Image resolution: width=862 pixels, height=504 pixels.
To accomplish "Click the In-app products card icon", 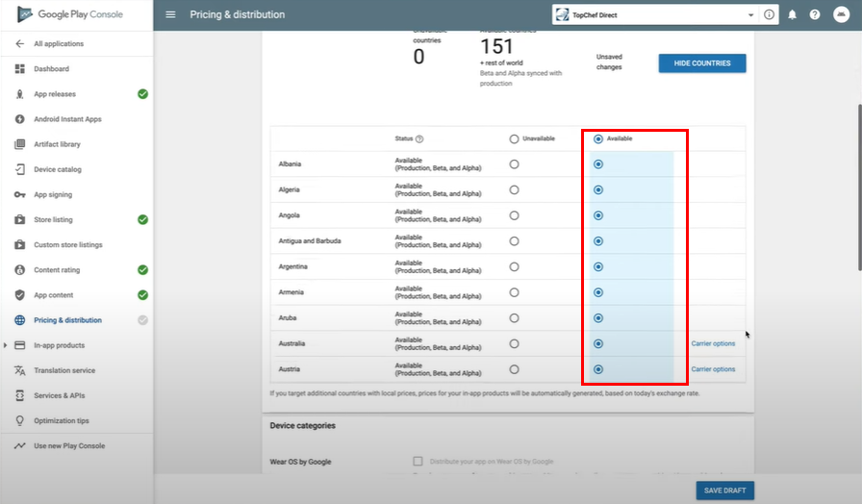I will [20, 345].
